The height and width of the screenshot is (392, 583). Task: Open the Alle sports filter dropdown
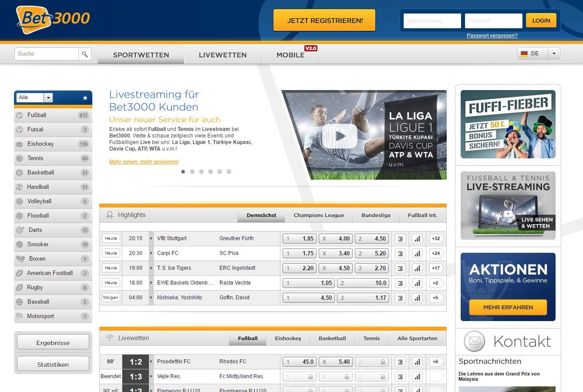coord(35,97)
